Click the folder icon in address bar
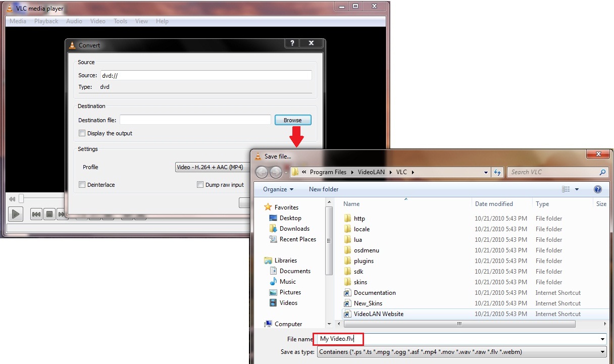Image resolution: width=614 pixels, height=364 pixels. pyautogui.click(x=295, y=172)
